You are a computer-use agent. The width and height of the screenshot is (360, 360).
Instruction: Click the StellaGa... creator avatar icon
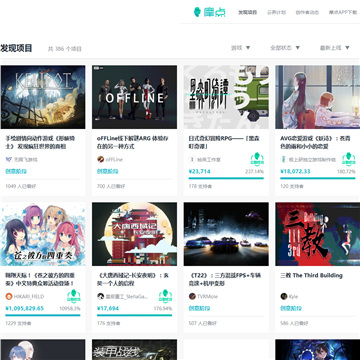tap(100, 296)
